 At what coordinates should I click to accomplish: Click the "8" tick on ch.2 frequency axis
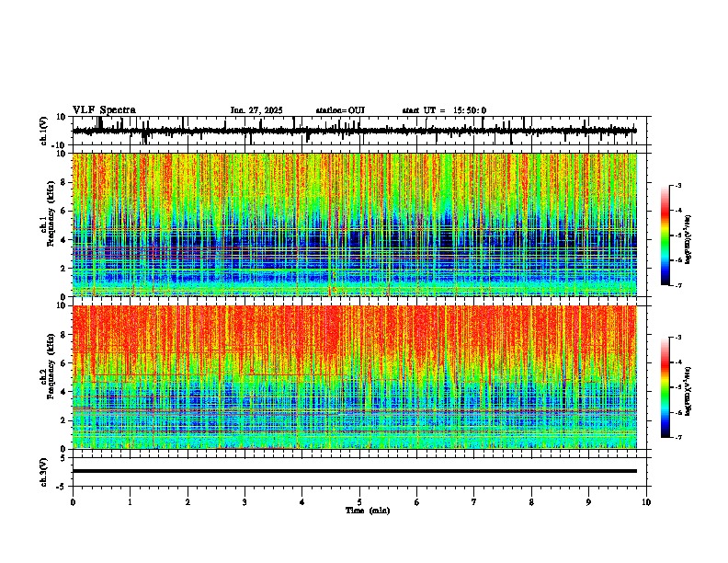pyautogui.click(x=64, y=335)
